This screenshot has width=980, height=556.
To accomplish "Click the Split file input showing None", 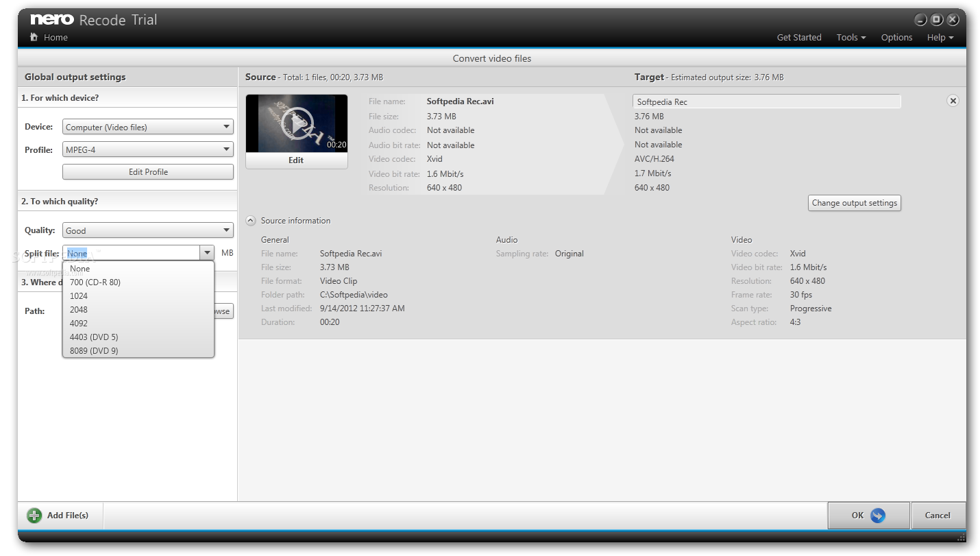I will point(132,253).
